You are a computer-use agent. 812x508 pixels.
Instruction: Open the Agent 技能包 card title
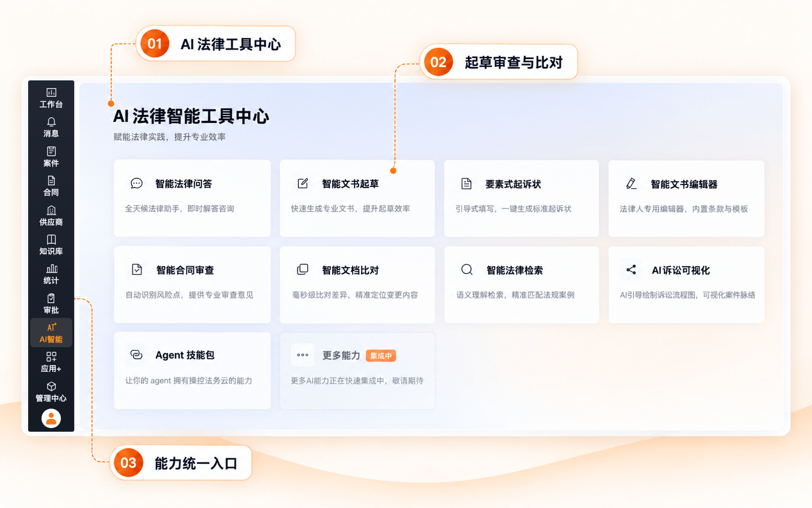pyautogui.click(x=185, y=355)
